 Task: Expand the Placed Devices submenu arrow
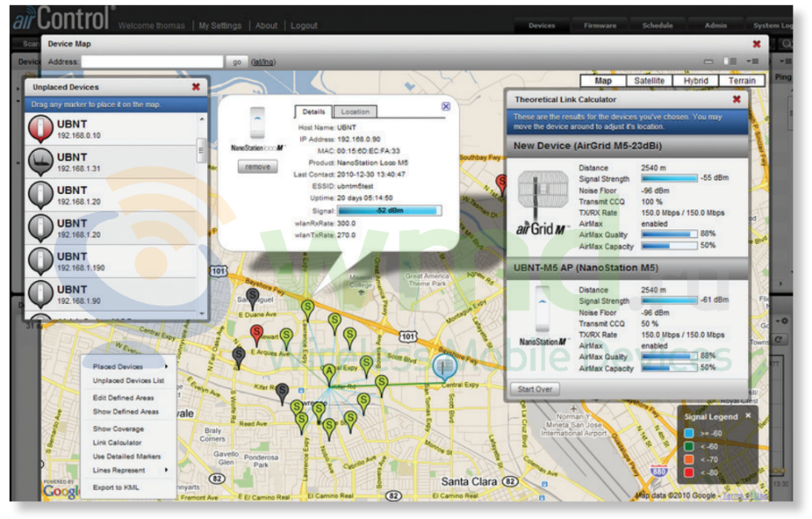tap(166, 367)
